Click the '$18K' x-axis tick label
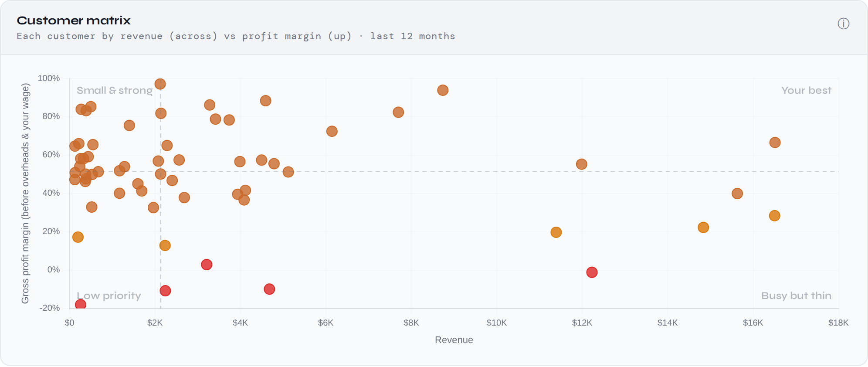868x367 pixels. pyautogui.click(x=838, y=323)
